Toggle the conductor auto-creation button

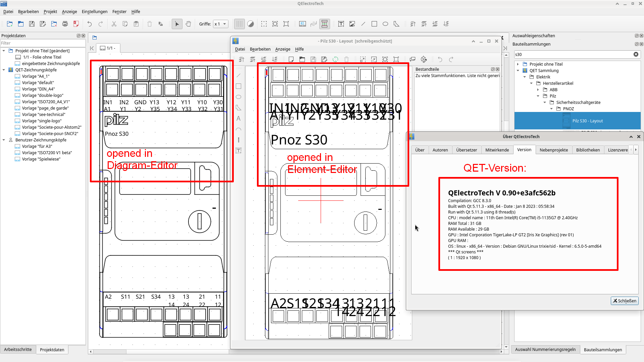(x=324, y=24)
